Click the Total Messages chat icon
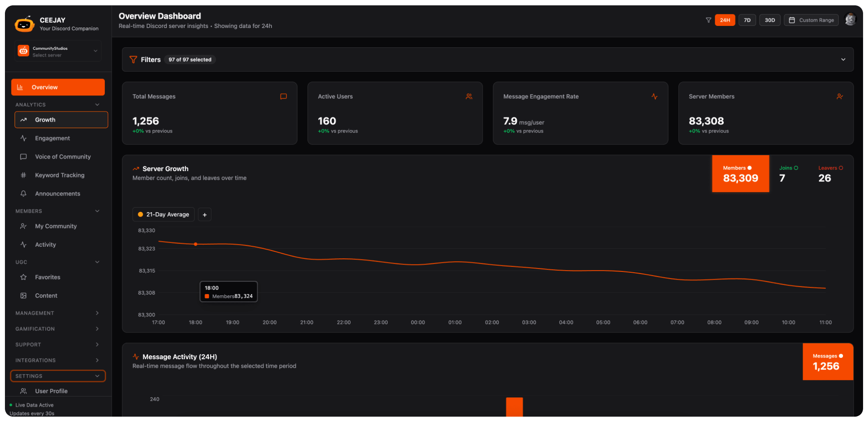The height and width of the screenshot is (422, 868). (x=283, y=96)
